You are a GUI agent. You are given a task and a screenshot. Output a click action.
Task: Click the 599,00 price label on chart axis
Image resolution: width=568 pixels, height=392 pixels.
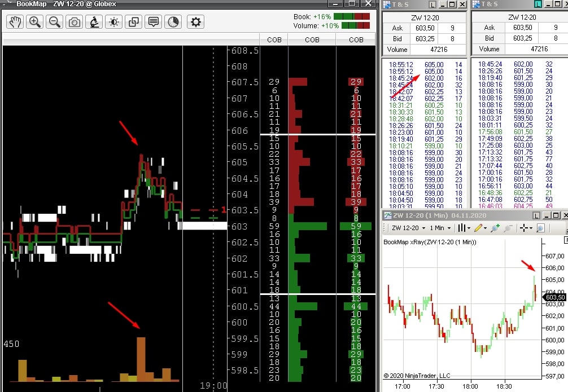[555, 352]
